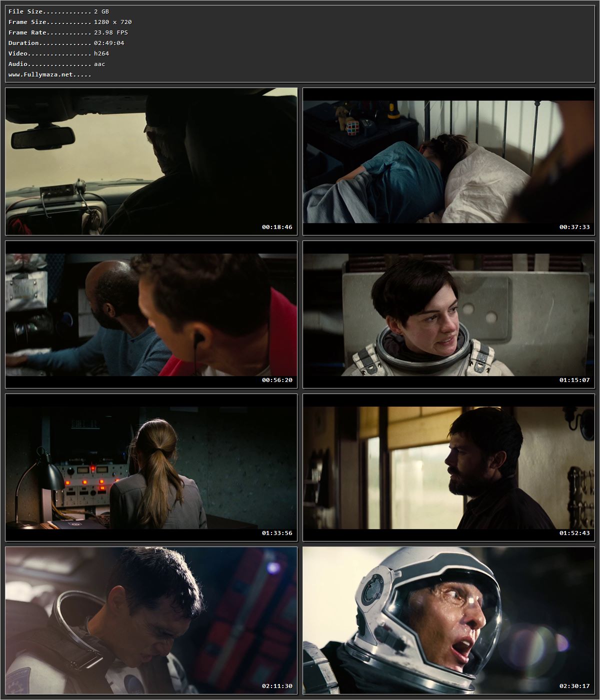
Task: Click the timestamp 01:52:43
Action: (574, 533)
